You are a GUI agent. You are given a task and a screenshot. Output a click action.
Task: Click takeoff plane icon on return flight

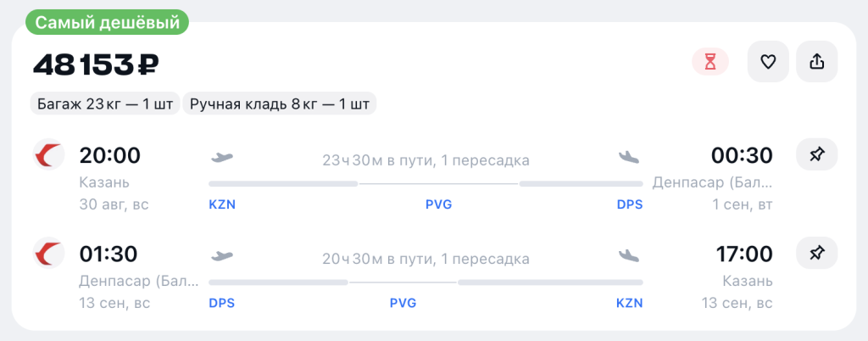tap(221, 255)
